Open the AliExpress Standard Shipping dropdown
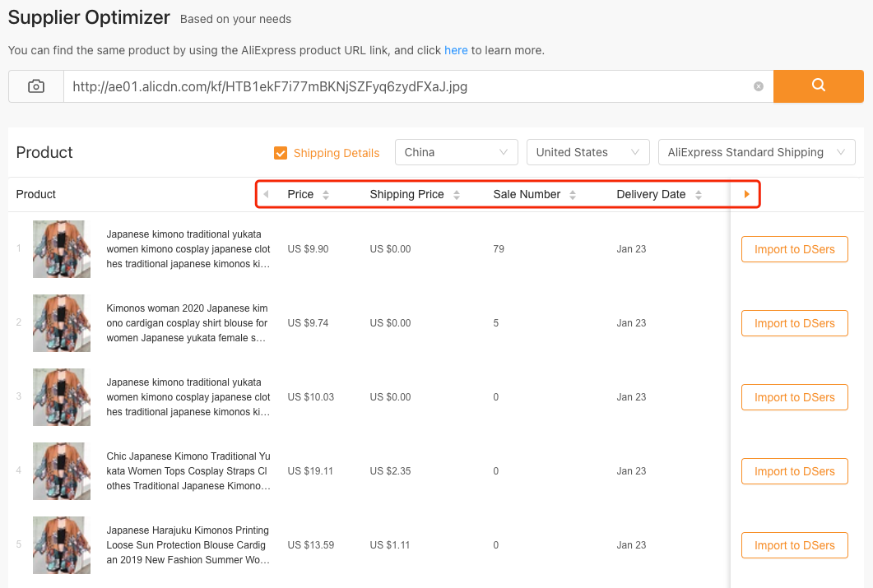Image resolution: width=873 pixels, height=588 pixels. 757,152
